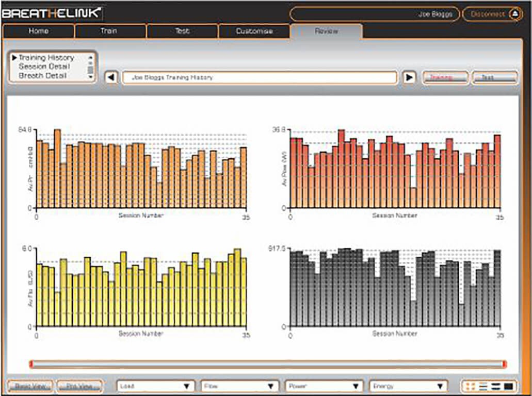The image size is (532, 396).
Task: Select the single full chart layout icon
Action: click(x=509, y=386)
